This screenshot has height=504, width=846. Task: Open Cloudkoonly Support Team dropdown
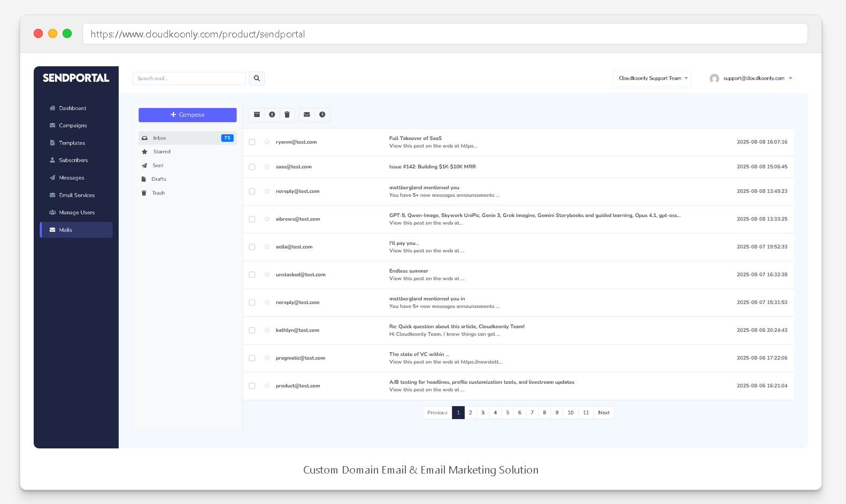[652, 79]
